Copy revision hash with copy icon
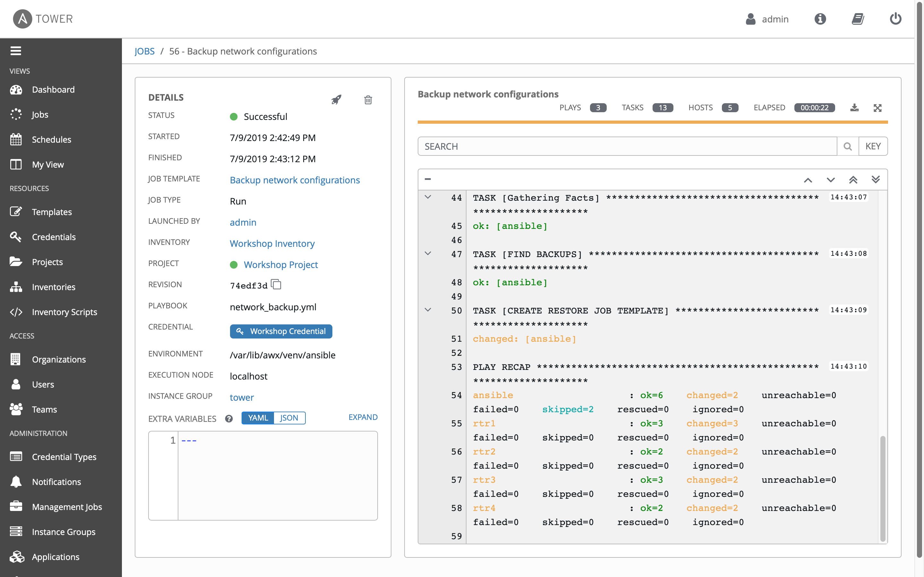 click(276, 285)
